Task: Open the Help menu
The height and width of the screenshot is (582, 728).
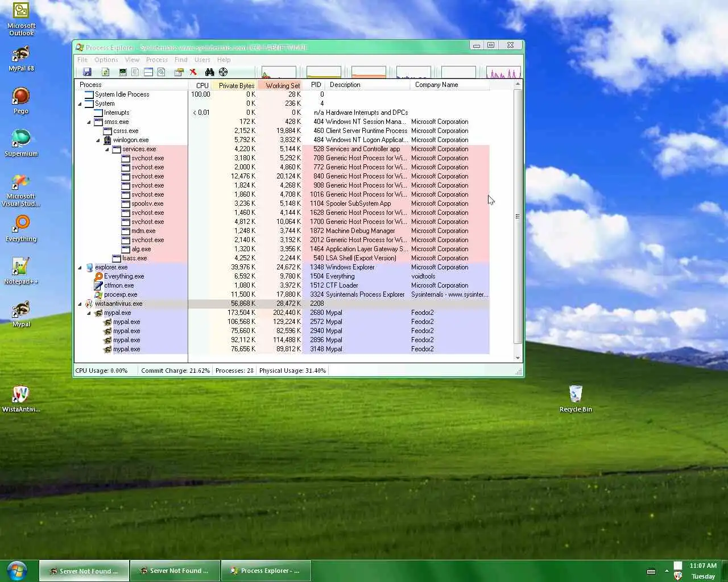Action: (x=224, y=60)
